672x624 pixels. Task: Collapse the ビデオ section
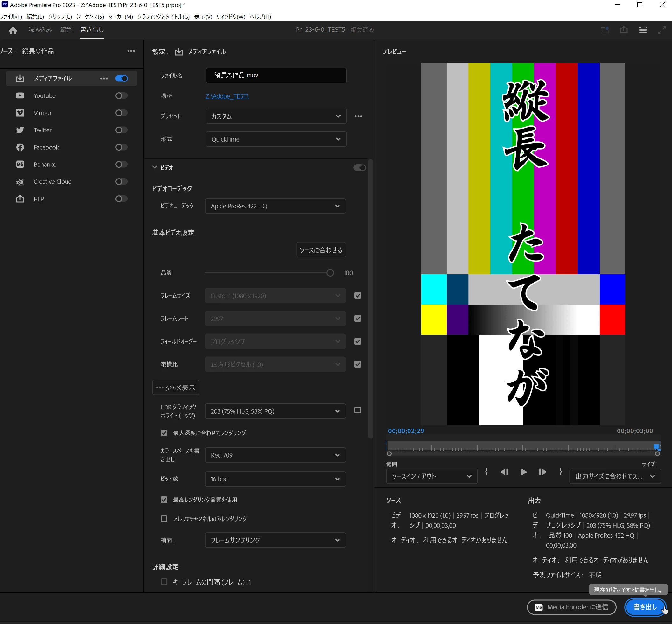[155, 167]
